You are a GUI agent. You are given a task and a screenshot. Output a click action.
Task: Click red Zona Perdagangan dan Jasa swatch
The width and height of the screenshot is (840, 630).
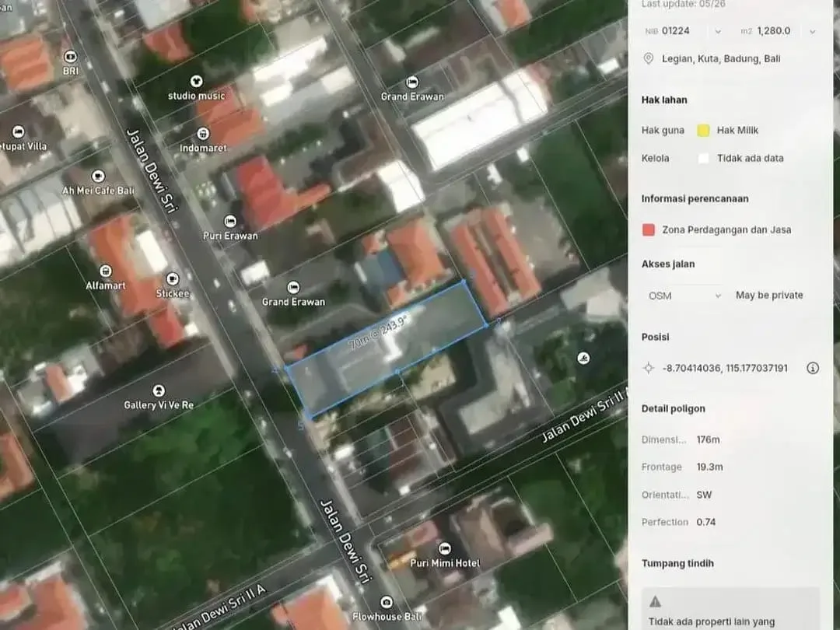(x=648, y=229)
